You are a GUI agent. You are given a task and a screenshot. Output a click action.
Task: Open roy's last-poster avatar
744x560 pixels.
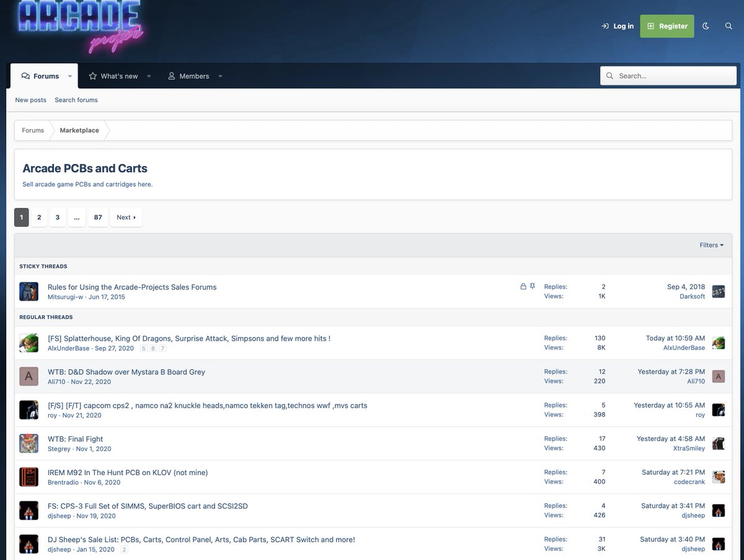(x=719, y=410)
